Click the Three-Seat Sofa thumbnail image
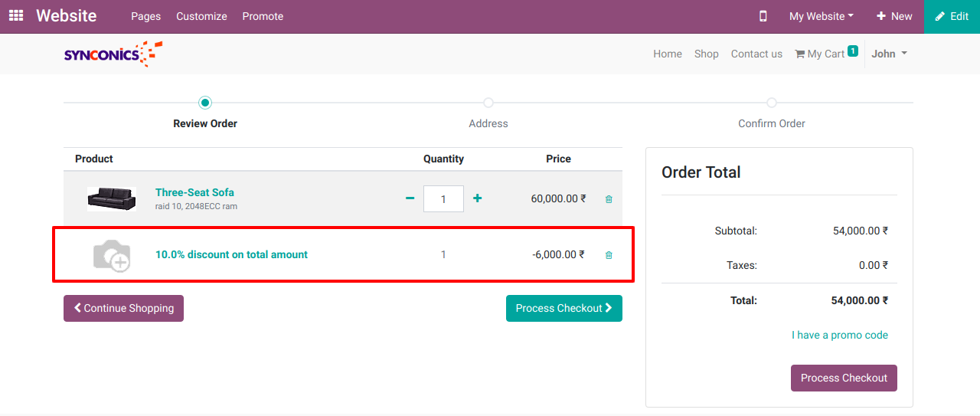The width and height of the screenshot is (980, 416). tap(112, 199)
